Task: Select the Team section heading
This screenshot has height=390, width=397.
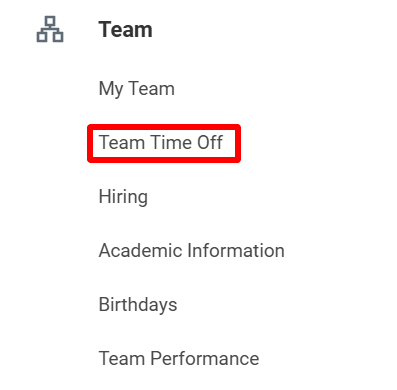Action: coord(125,29)
